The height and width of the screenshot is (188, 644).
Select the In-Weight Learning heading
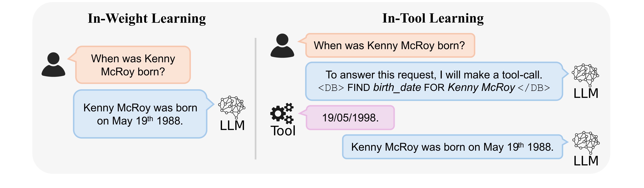pos(147,19)
